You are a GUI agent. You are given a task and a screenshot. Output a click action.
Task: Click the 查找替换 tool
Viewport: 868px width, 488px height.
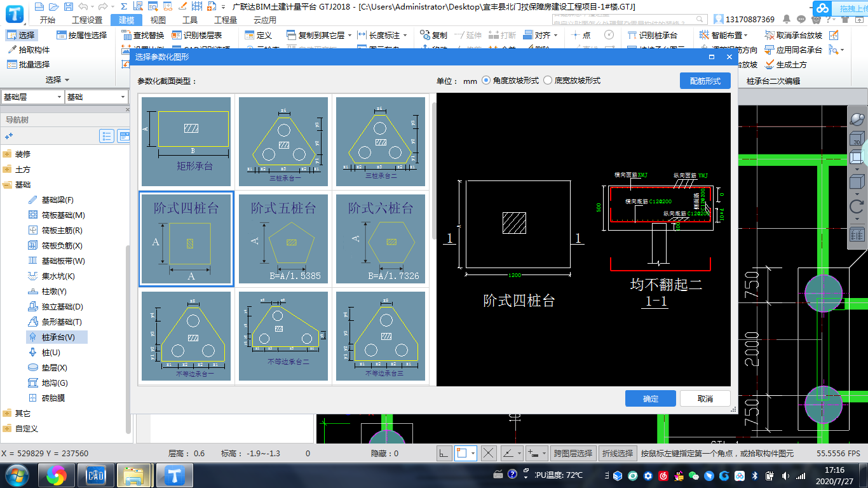(x=142, y=35)
